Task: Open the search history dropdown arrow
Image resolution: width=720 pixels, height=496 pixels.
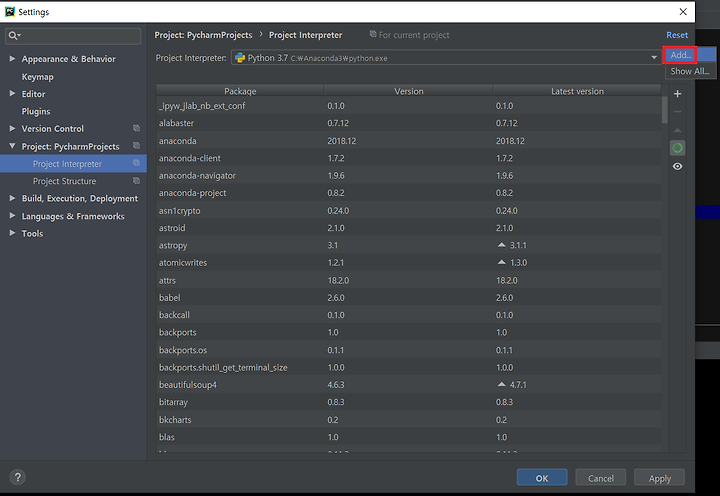Action: (19, 35)
